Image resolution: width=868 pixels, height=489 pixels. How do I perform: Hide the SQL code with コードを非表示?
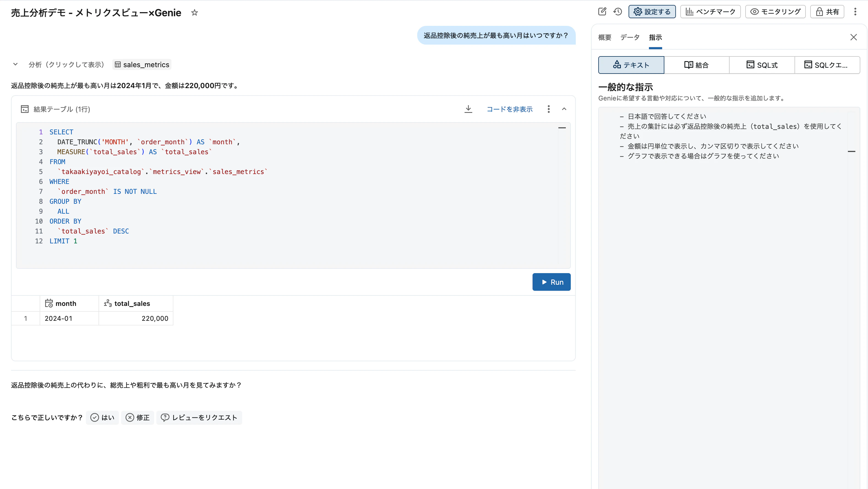click(x=509, y=109)
